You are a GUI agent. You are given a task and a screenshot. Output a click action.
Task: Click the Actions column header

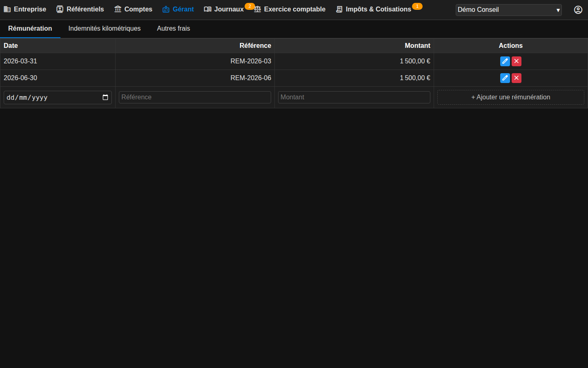[x=511, y=46]
